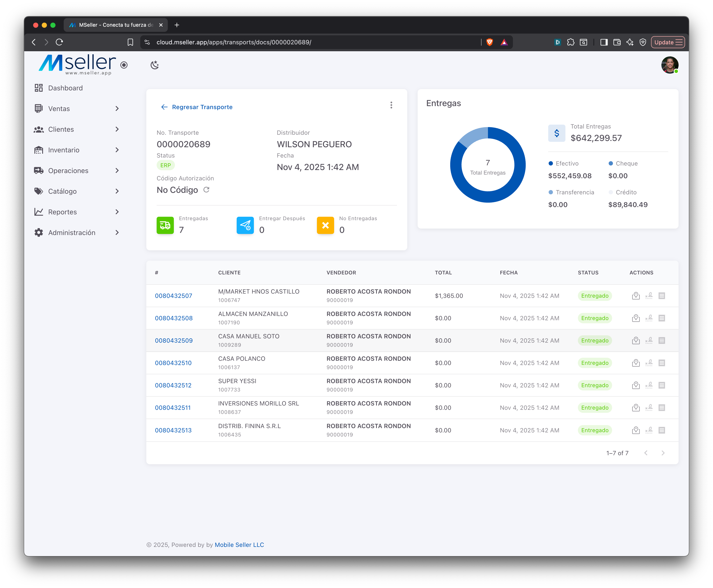The image size is (713, 588).
Task: Click the Inventario sidebar icon
Action: tap(39, 150)
